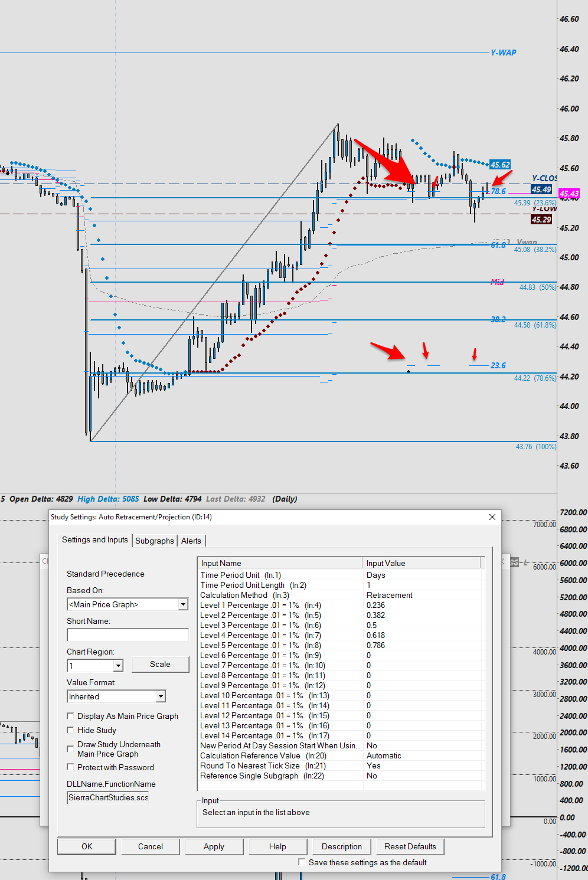The image size is (588, 880).
Task: Click the High Delta: 5085 readout
Action: (108, 499)
